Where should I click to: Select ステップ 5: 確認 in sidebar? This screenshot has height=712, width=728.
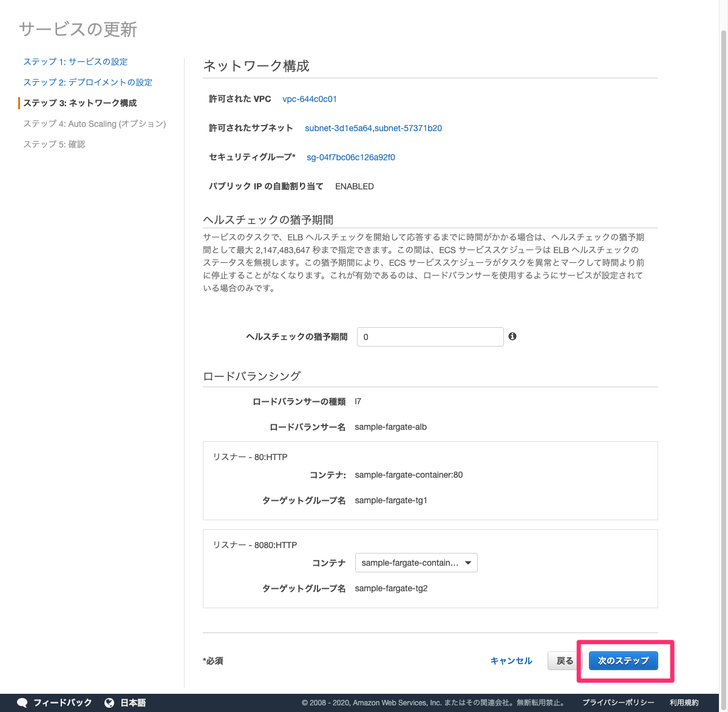(53, 144)
